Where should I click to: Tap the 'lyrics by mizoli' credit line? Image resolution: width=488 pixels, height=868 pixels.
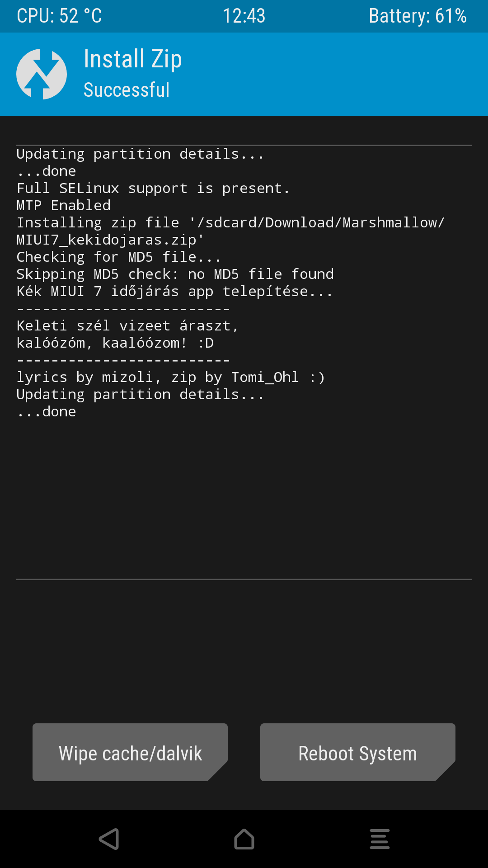171,377
